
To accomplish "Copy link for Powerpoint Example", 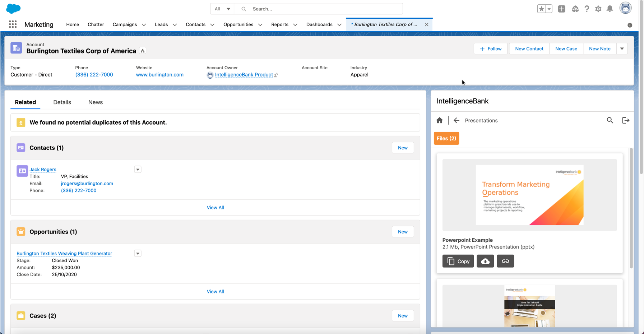I will point(505,261).
